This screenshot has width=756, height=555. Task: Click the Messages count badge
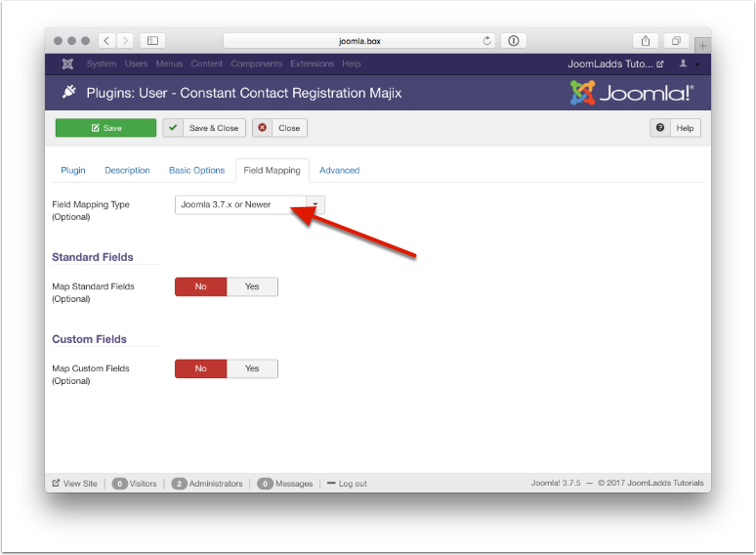(265, 483)
